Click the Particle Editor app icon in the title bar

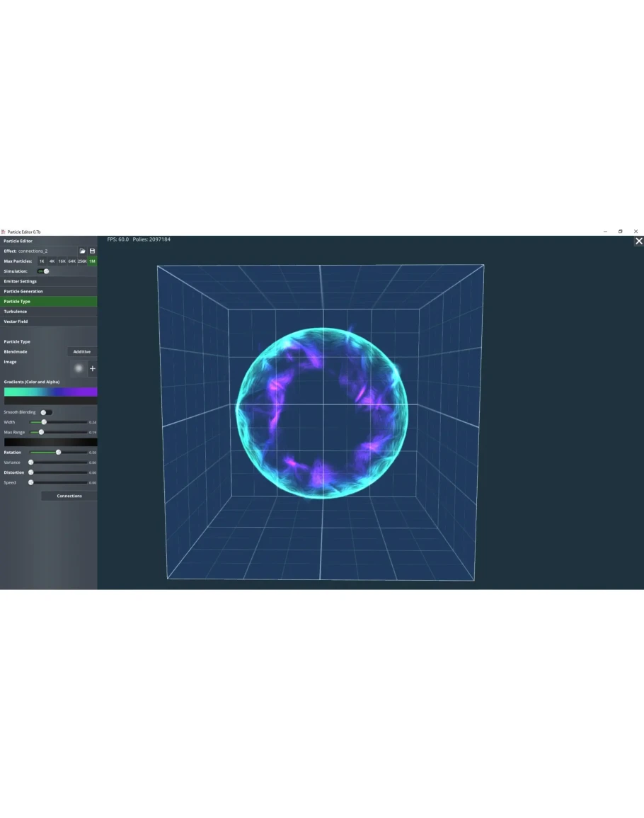[4, 232]
